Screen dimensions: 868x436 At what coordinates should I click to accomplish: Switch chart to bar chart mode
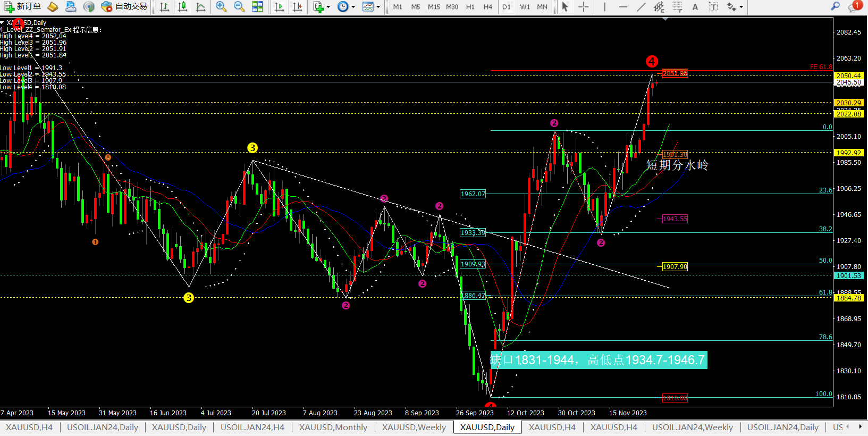coord(165,7)
